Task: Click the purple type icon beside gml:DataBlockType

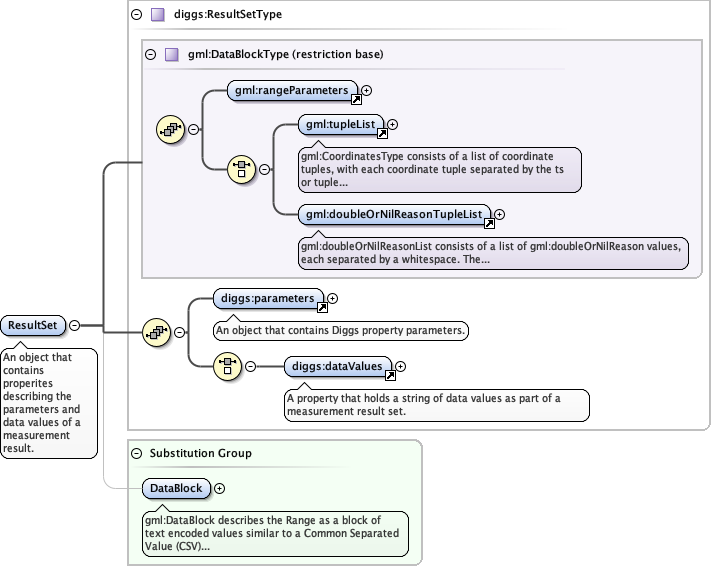Action: click(x=171, y=54)
